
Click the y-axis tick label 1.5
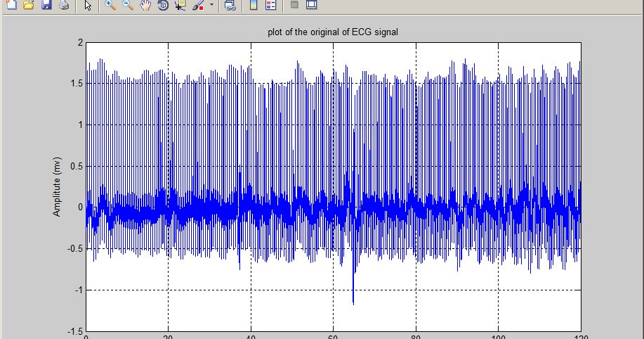tap(77, 84)
